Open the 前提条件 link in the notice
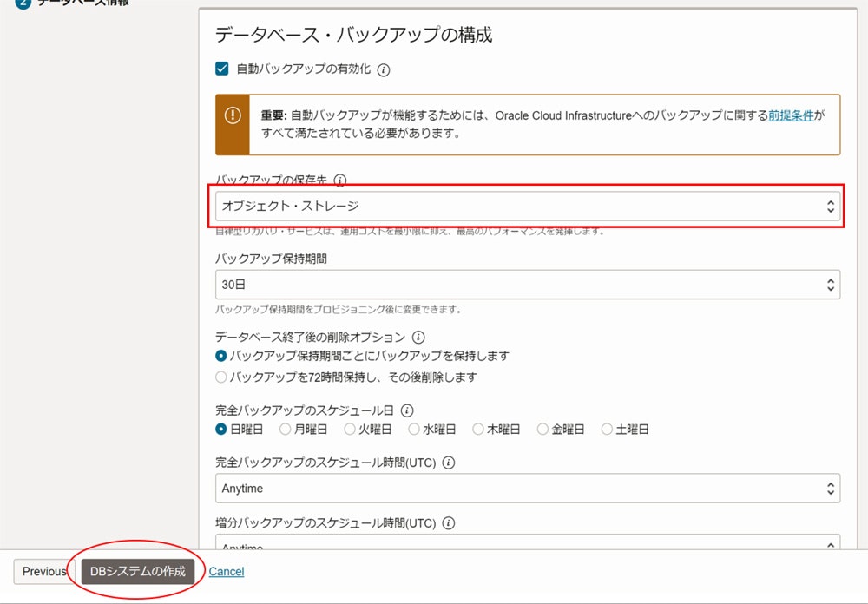 pyautogui.click(x=791, y=115)
